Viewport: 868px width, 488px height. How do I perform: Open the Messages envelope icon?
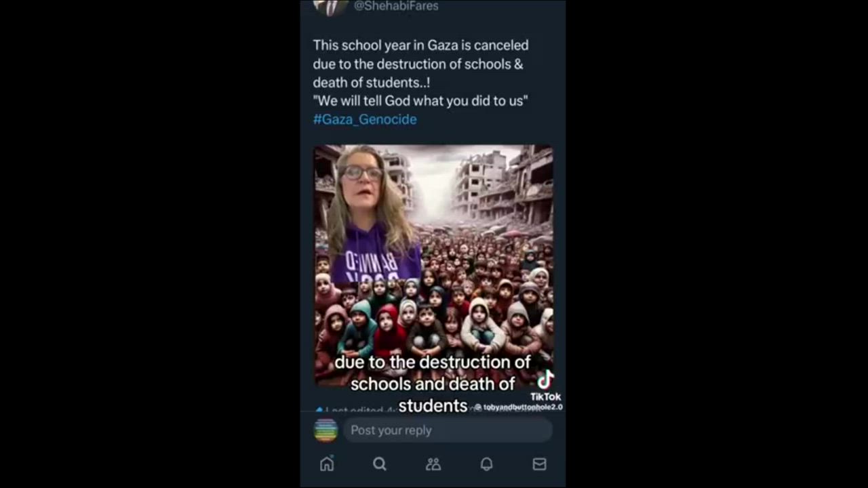(539, 464)
